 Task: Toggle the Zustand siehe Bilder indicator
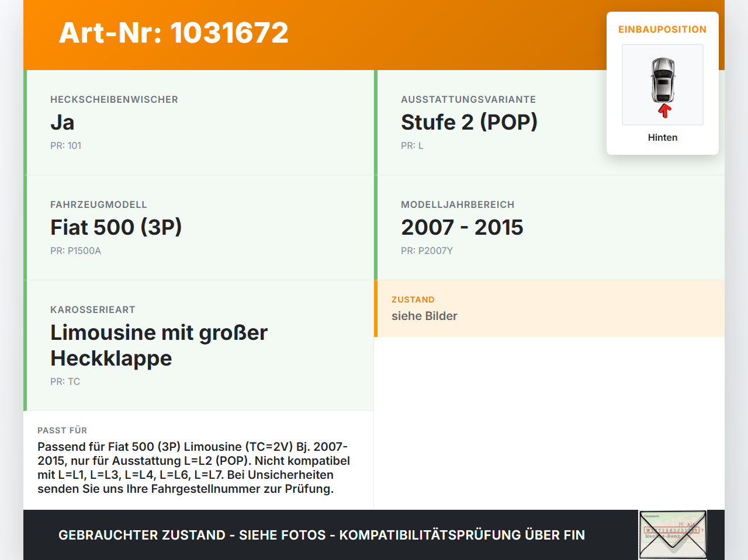[424, 316]
